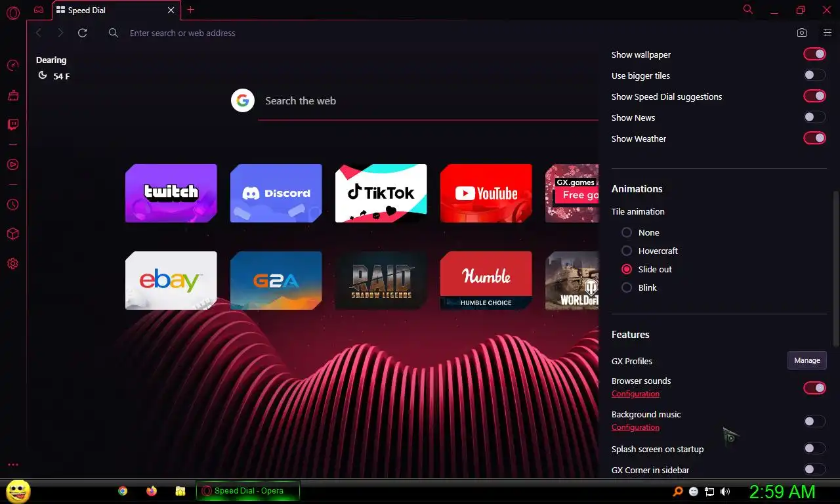This screenshot has width=840, height=504.
Task: Open Extensions cube icon in sidebar
Action: [x=12, y=234]
